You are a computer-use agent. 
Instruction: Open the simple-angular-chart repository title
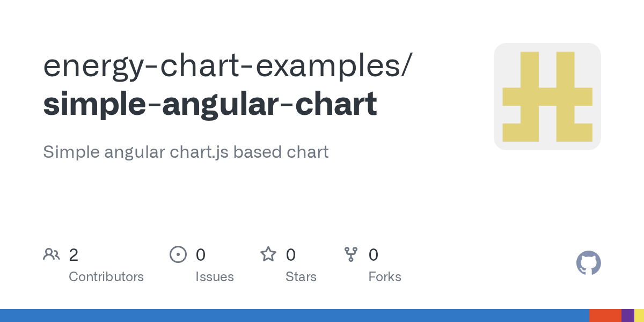[x=210, y=104]
